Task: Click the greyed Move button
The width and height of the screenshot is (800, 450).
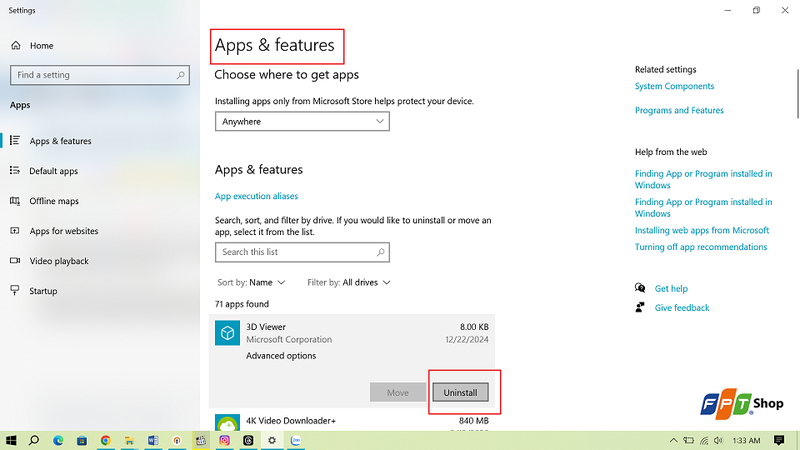Action: (x=397, y=392)
